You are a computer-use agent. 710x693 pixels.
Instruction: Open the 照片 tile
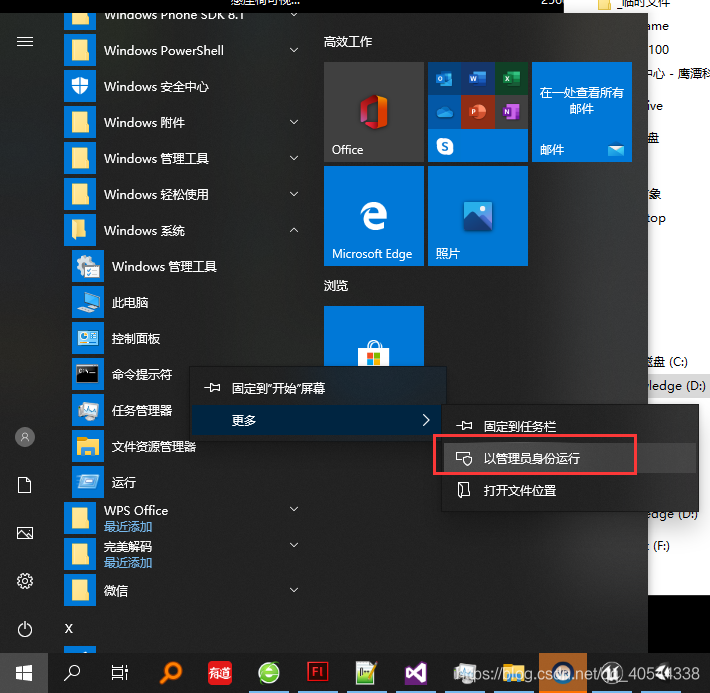pos(478,216)
